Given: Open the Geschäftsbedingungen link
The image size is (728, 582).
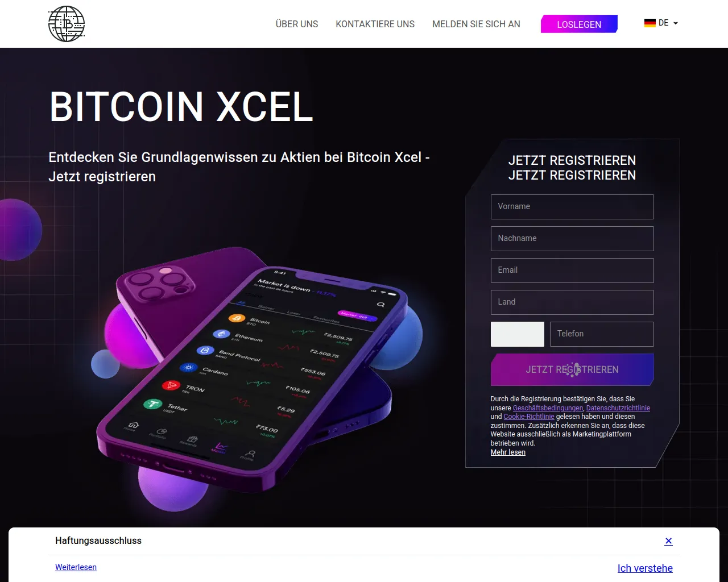Looking at the screenshot, I should [548, 408].
